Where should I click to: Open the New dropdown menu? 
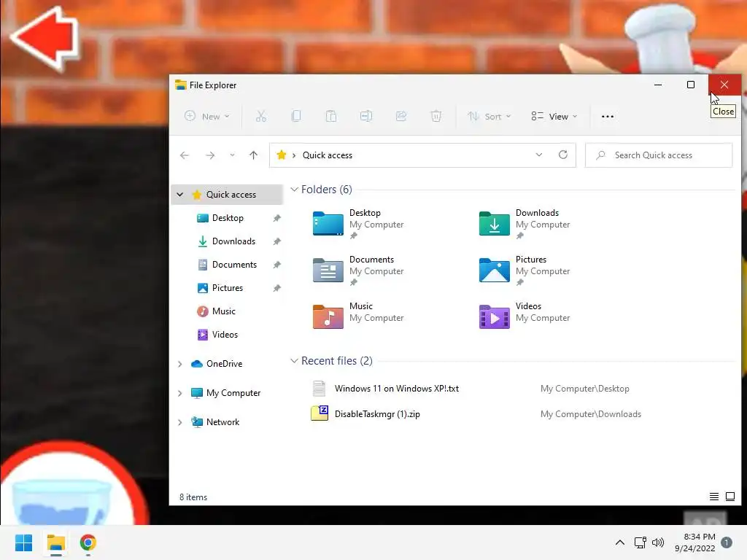[207, 116]
